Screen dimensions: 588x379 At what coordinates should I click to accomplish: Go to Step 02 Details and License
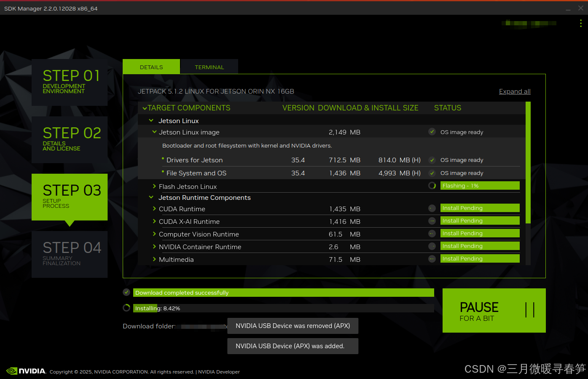(70, 140)
